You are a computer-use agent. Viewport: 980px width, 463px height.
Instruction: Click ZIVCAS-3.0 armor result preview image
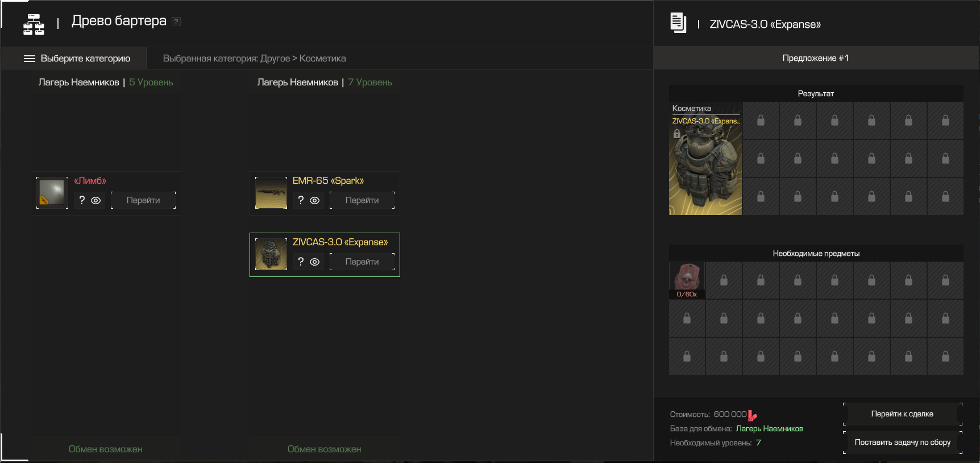(705, 171)
